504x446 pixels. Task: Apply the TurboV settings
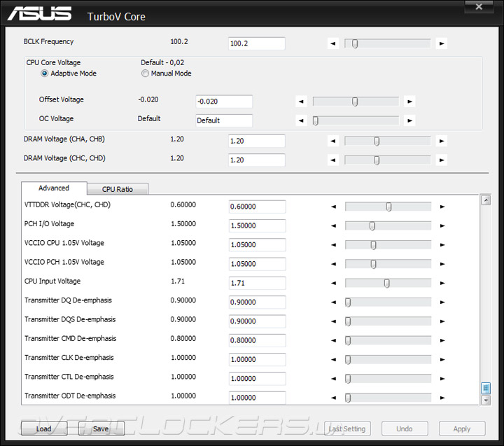point(462,428)
